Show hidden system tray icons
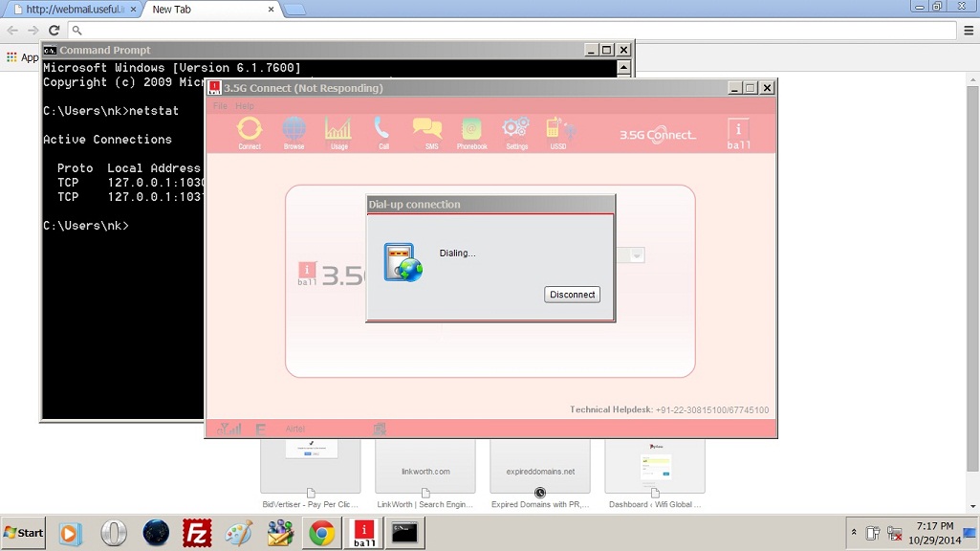980x551 pixels. pyautogui.click(x=853, y=533)
